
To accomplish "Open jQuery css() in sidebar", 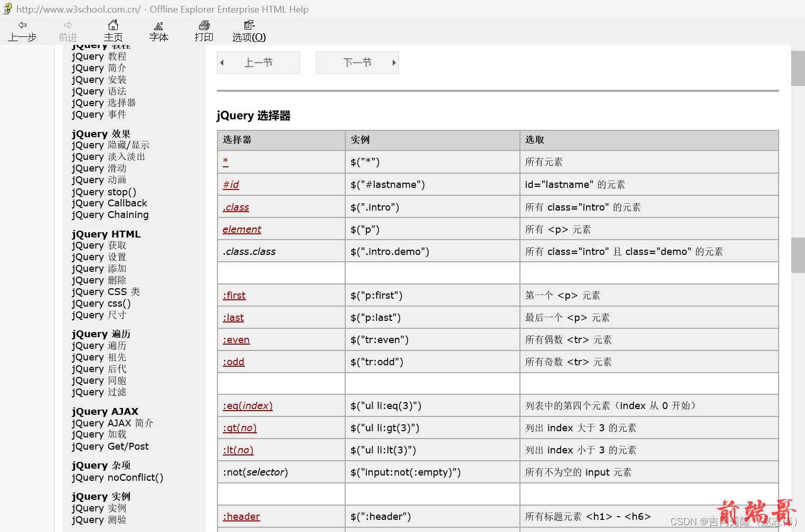I will (x=101, y=303).
